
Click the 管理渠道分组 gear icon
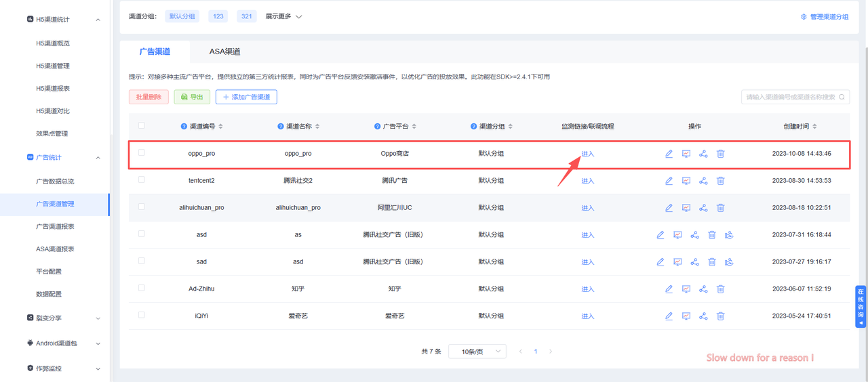pyautogui.click(x=804, y=17)
